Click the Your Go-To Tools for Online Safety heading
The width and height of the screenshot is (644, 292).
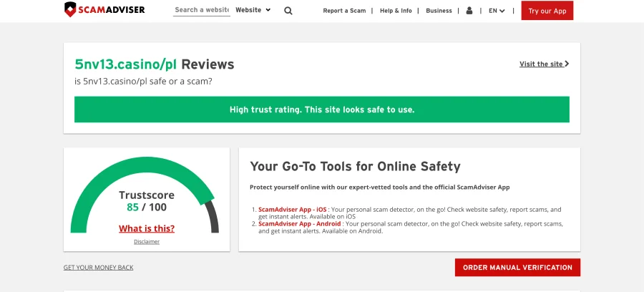tap(355, 166)
